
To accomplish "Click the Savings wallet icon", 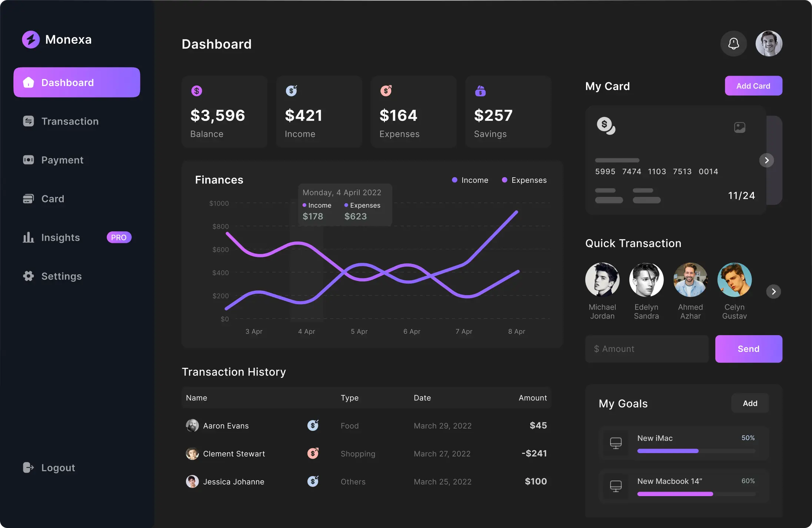I will [x=480, y=90].
